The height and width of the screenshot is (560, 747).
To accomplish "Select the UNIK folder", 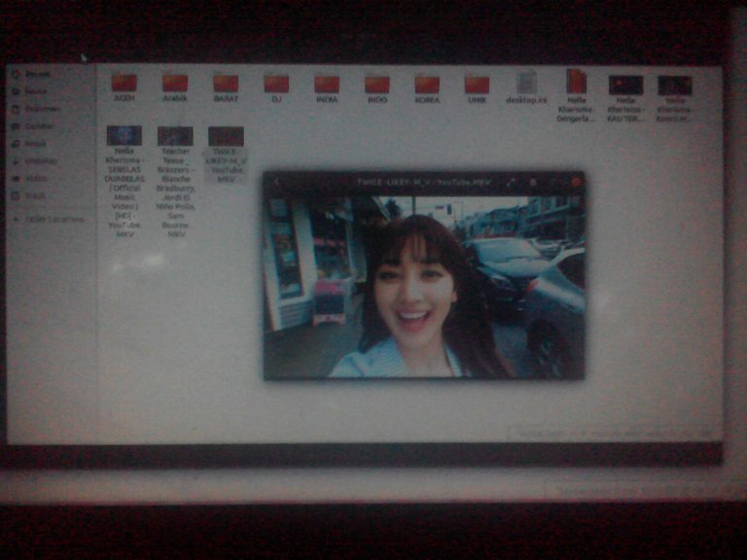I will click(x=477, y=85).
